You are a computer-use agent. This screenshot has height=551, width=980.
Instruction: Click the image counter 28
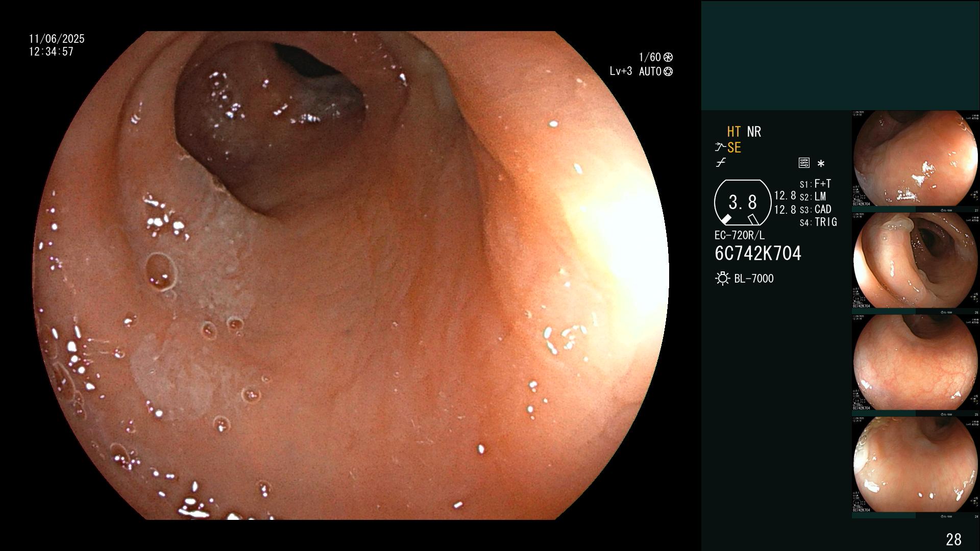[x=953, y=539]
